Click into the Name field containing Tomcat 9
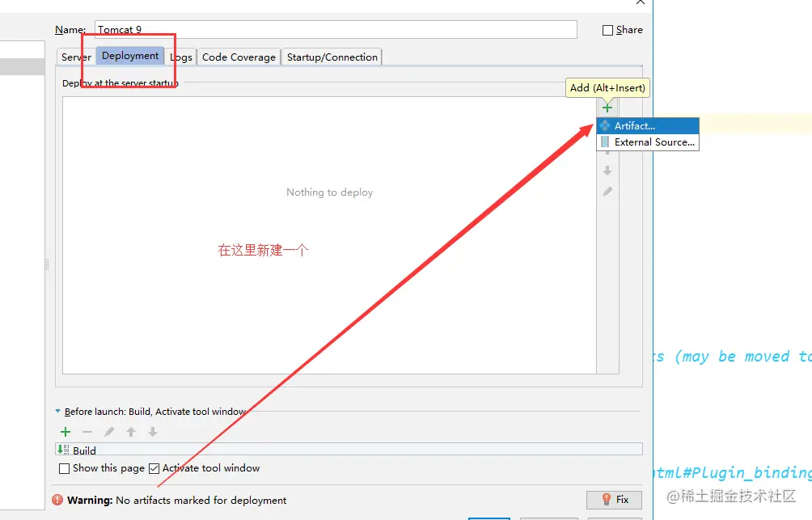 336,30
